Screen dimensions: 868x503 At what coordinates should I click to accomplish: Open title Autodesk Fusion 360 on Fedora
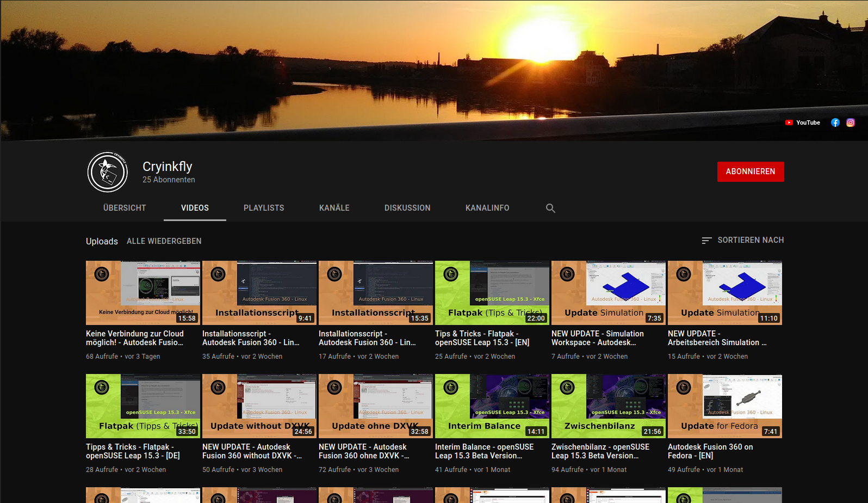[x=710, y=451]
